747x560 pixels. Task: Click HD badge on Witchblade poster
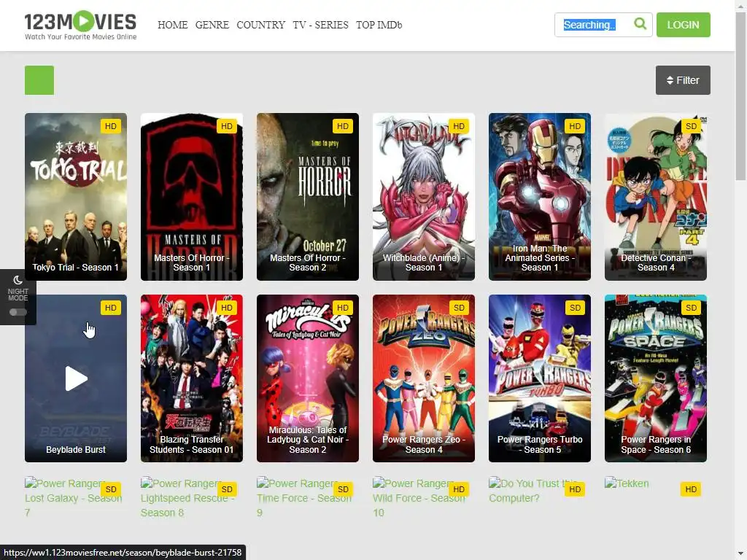click(x=459, y=126)
